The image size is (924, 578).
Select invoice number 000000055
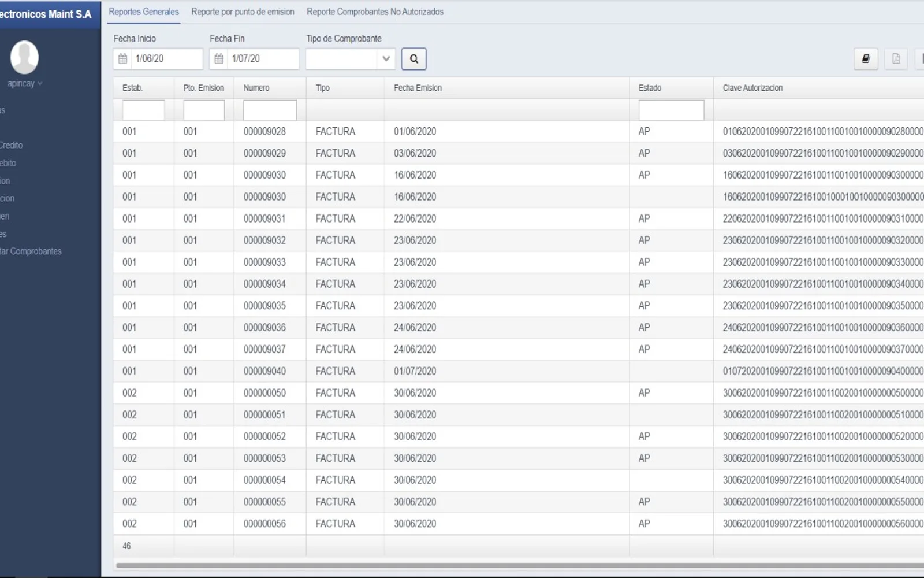(x=264, y=502)
